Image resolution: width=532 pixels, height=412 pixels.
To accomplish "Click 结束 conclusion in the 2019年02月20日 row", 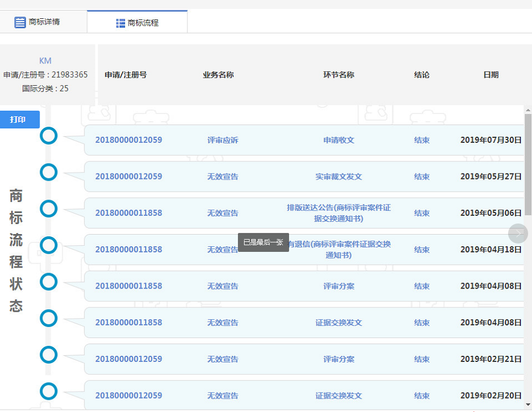I will click(421, 396).
